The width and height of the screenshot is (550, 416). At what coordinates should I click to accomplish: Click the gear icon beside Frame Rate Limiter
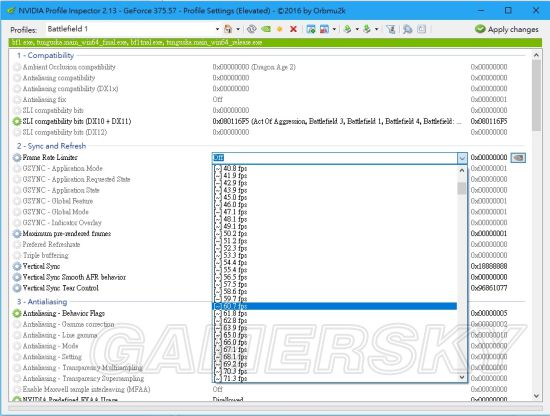click(x=17, y=157)
